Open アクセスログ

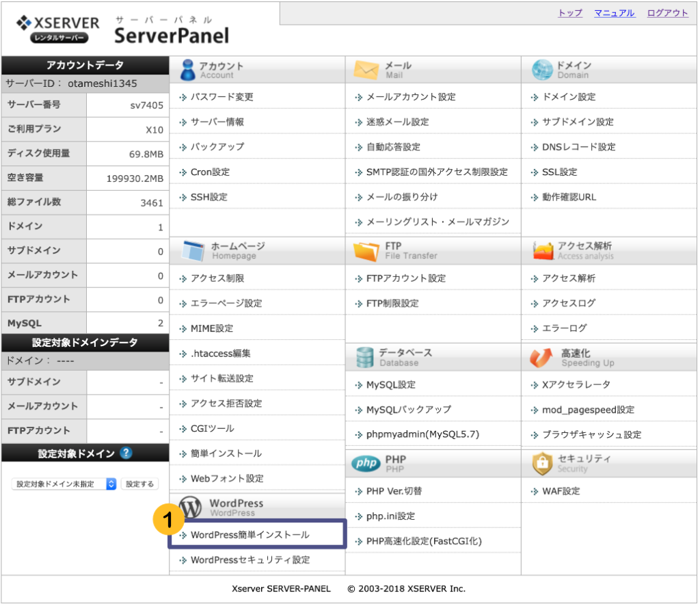[x=569, y=303]
